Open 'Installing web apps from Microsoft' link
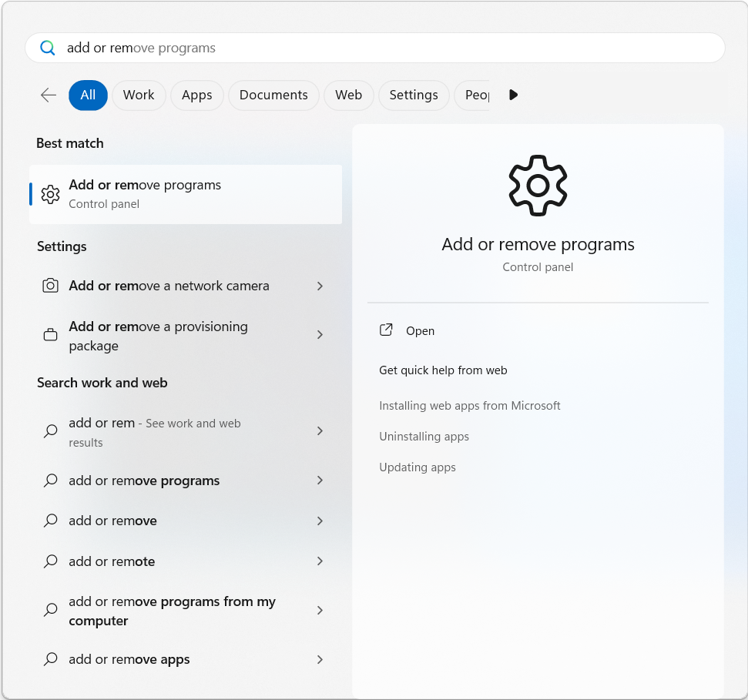The height and width of the screenshot is (700, 748). [x=469, y=406]
